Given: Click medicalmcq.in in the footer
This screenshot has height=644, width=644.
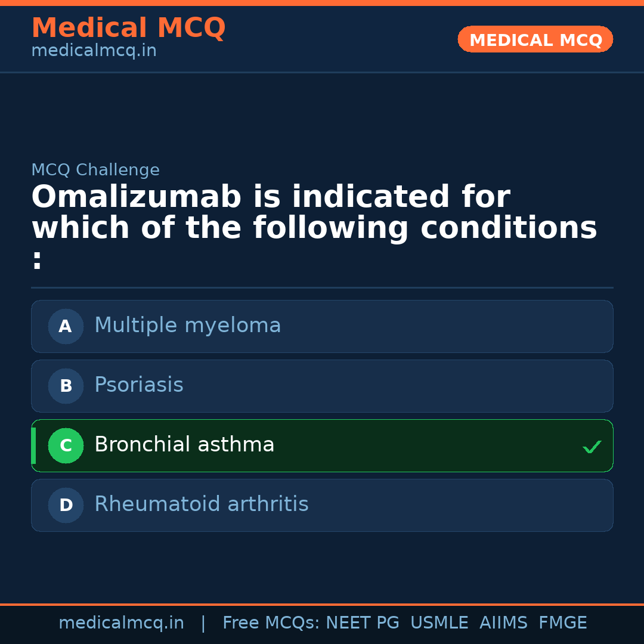Looking at the screenshot, I should click(121, 622).
